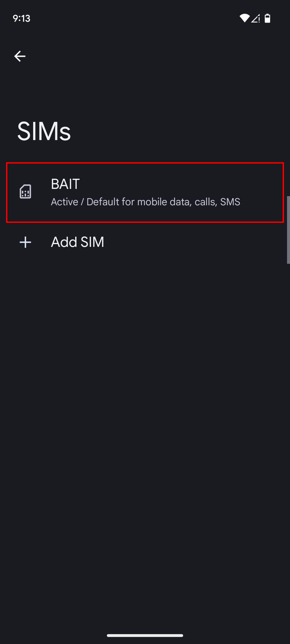Click the SIMs page heading
The height and width of the screenshot is (644, 290).
pyautogui.click(x=44, y=131)
